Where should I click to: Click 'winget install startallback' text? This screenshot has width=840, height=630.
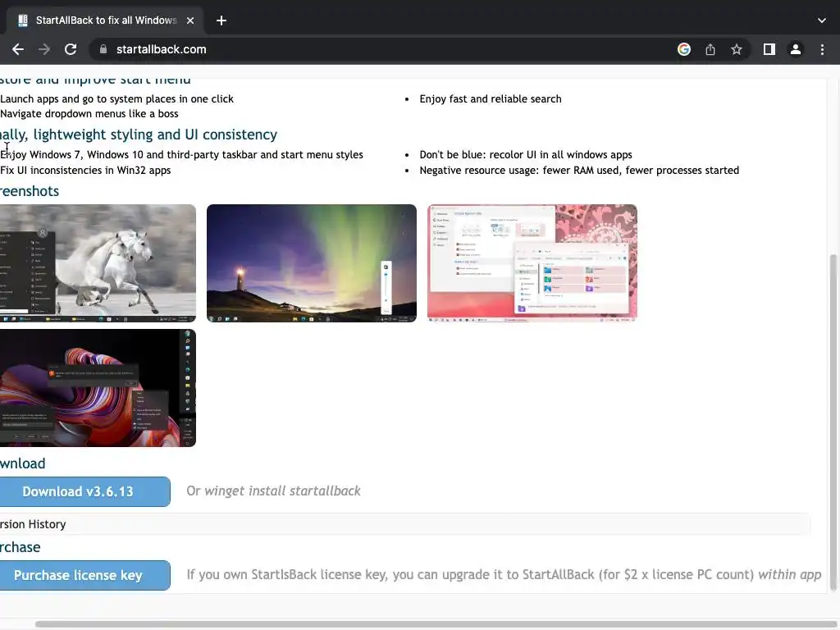click(x=282, y=491)
